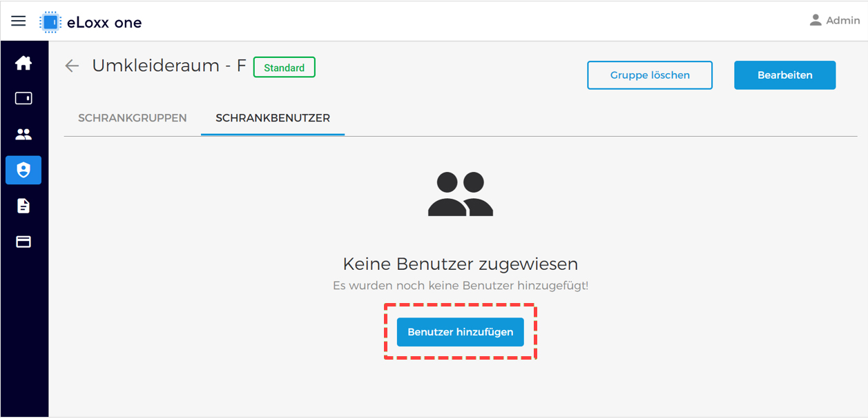Click the Admin label text
Screen dimensions: 868x419
(x=843, y=21)
